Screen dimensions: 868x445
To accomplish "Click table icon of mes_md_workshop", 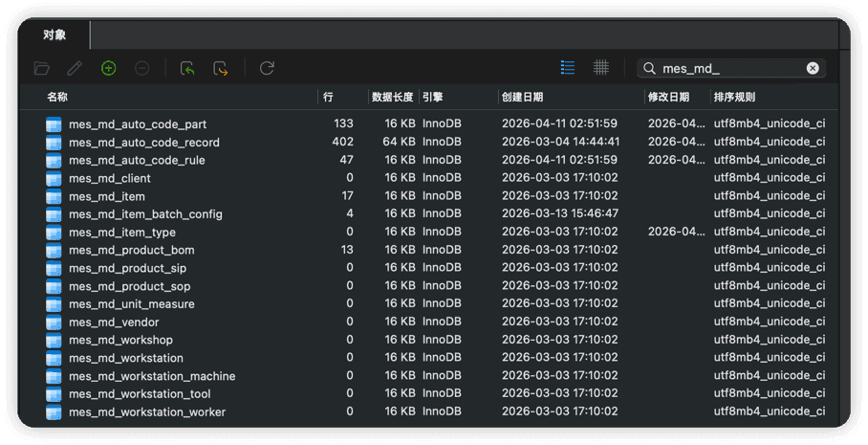I will click(54, 341).
